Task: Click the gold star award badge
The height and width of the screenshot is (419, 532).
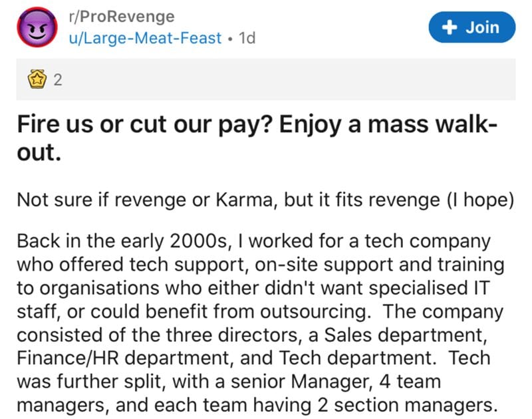Action: point(37,79)
